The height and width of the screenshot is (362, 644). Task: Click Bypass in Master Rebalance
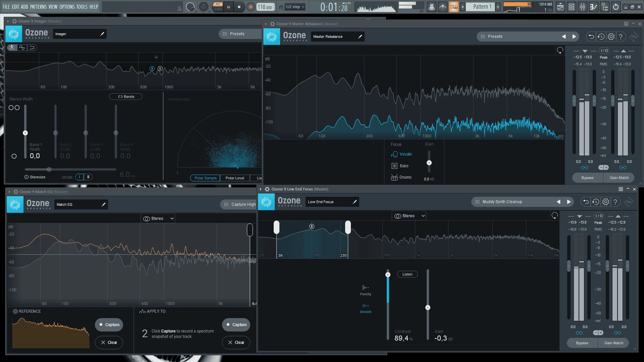(x=587, y=178)
